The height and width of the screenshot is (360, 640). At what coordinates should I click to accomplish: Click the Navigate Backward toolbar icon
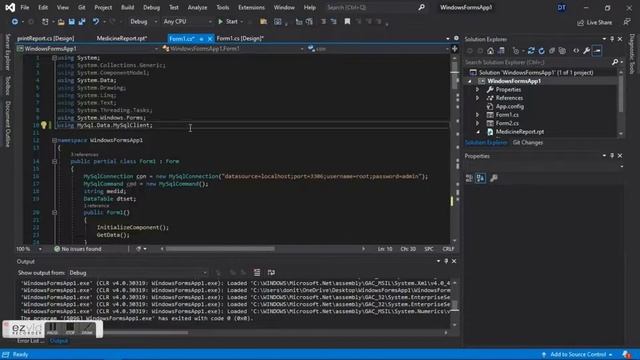tap(14, 22)
